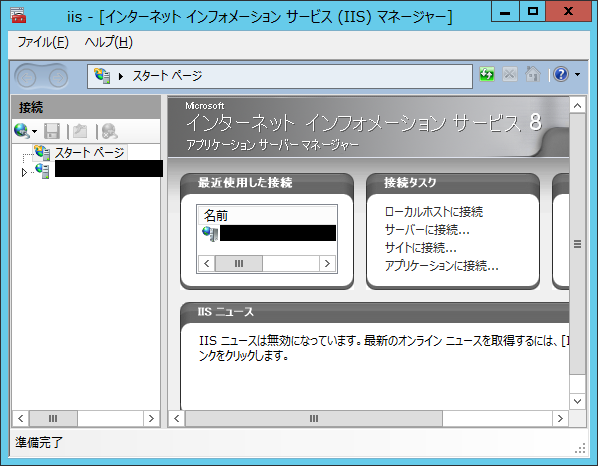
Task: Click the server icon in recent connections list
Action: (210, 233)
